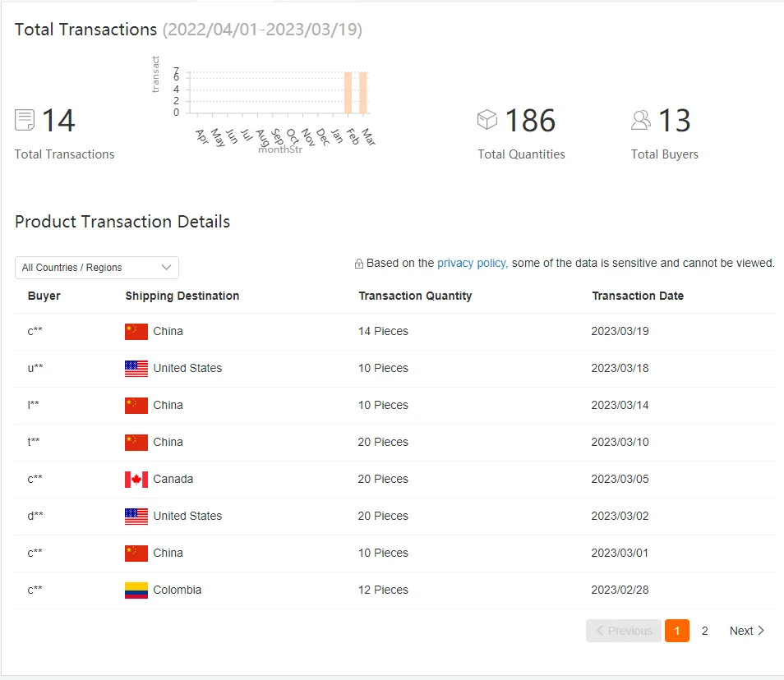Click the Total Quantities box icon
Screen dimensions: 784x680
[487, 119]
